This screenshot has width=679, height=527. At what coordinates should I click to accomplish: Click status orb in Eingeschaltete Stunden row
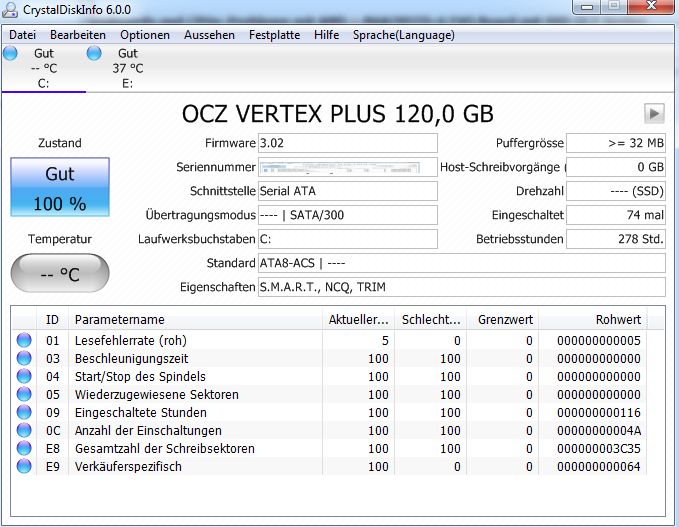24,412
